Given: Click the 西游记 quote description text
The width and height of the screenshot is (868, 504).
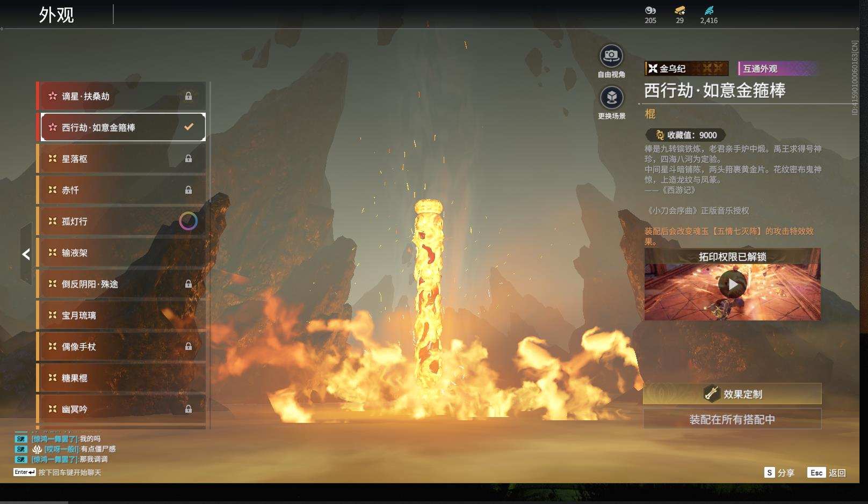Looking at the screenshot, I should [733, 169].
